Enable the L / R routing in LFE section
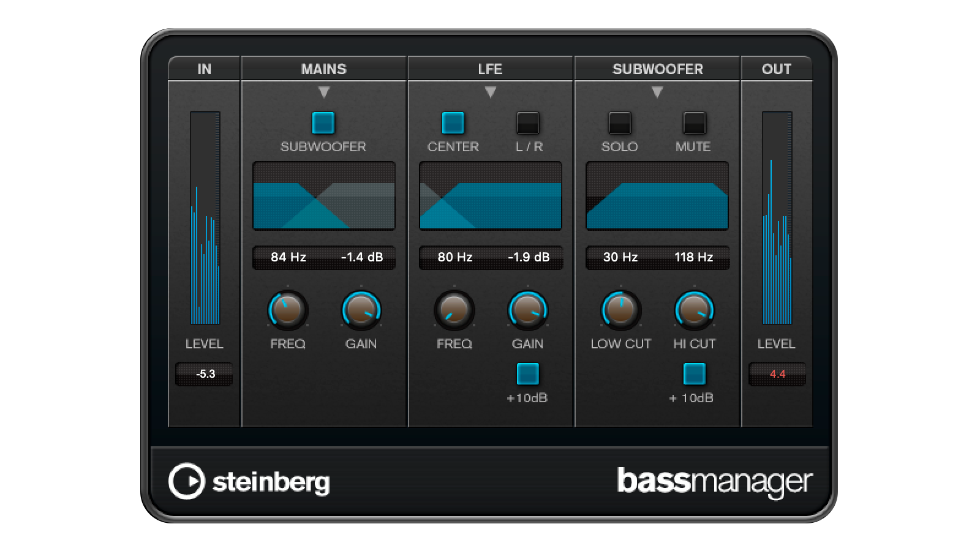 [x=527, y=123]
